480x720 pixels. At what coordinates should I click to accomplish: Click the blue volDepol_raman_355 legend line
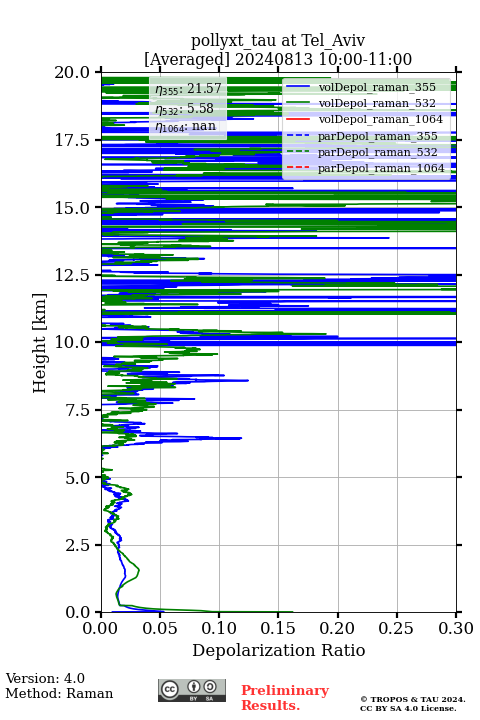point(298,87)
